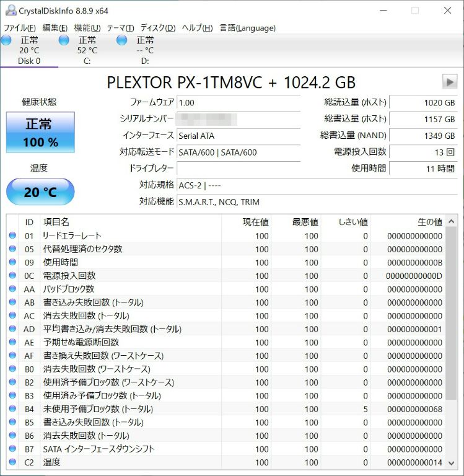Click the status dot for attribute B0

pos(12,369)
